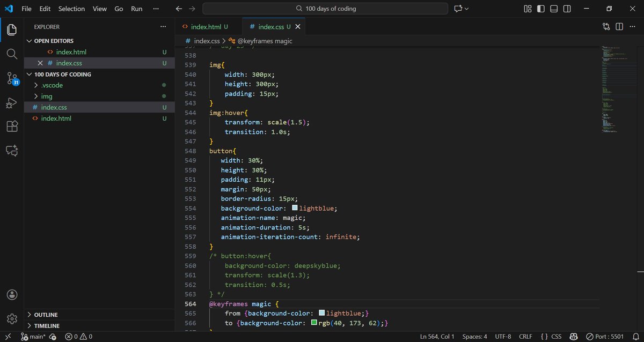
Task: Close index.css in Open Editors list
Action: pos(40,63)
